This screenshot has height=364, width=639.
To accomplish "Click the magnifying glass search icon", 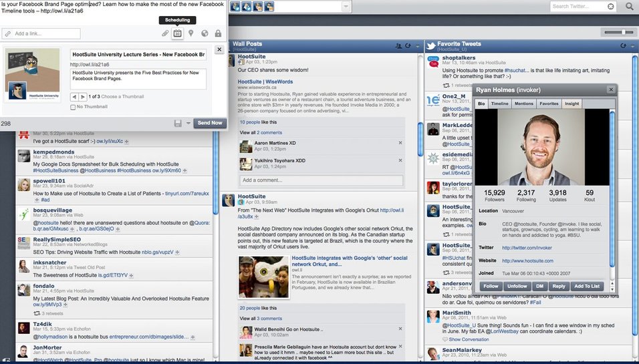I will [x=630, y=7].
